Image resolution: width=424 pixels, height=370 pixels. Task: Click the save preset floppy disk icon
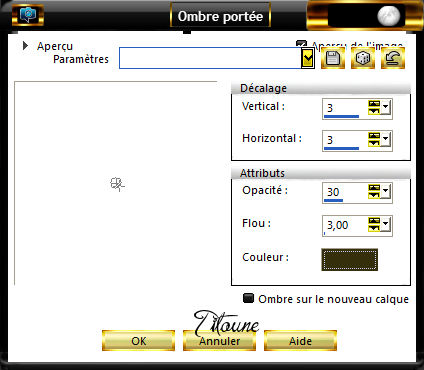pyautogui.click(x=333, y=58)
